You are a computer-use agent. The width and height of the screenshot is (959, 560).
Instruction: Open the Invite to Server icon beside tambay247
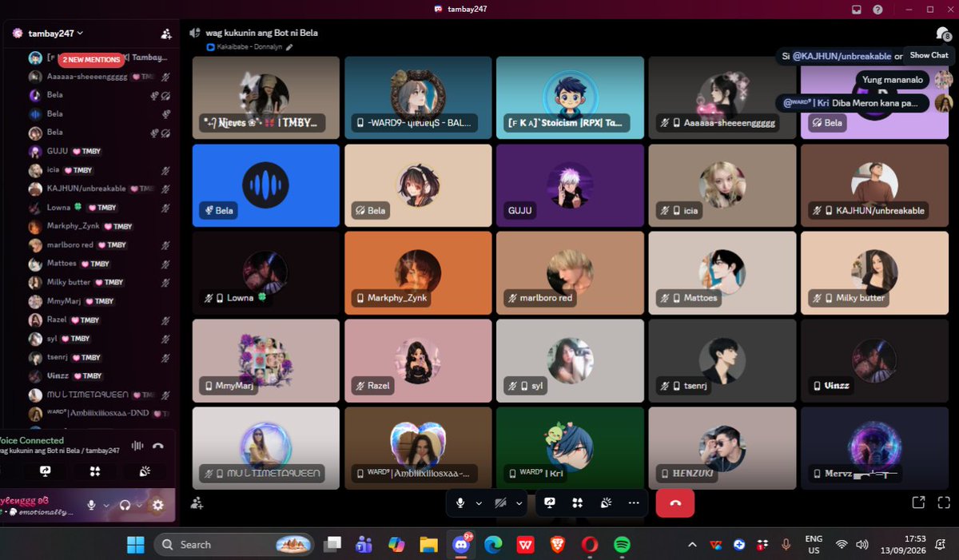click(x=166, y=34)
